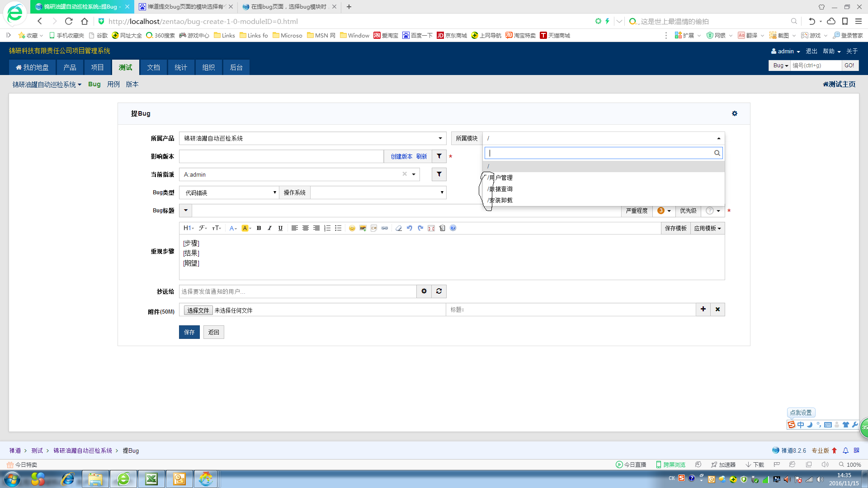The image size is (868, 488).
Task: Open editor help question mark icon
Action: pos(453,228)
